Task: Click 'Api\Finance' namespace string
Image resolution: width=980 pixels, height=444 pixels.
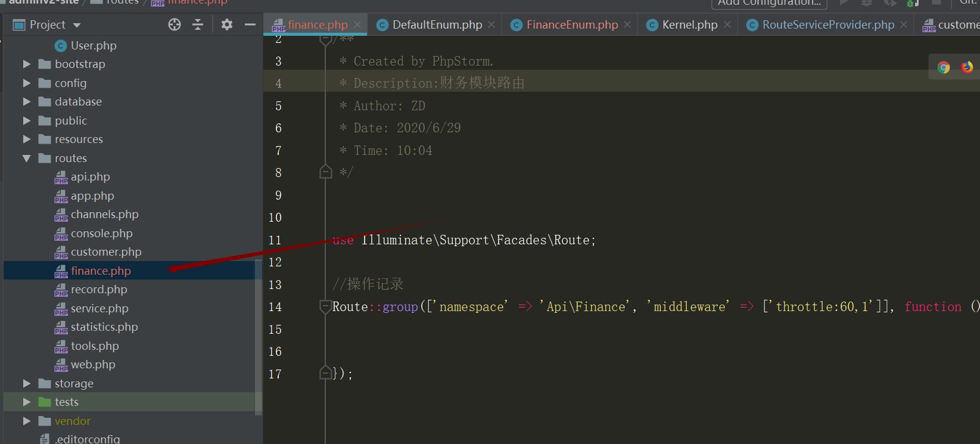Action: (584, 307)
